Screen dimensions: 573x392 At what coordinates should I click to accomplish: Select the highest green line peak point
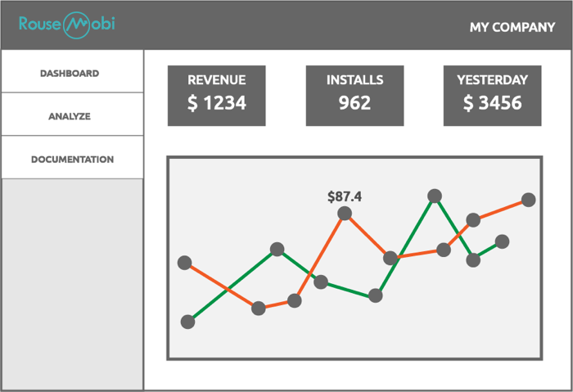[435, 196]
